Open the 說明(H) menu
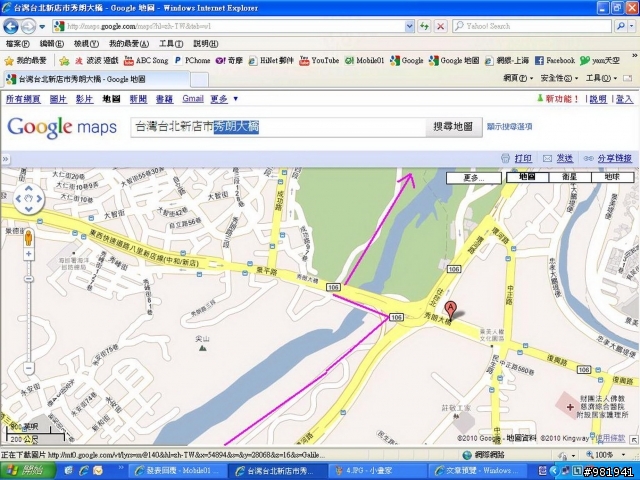The image size is (640, 480). point(206,44)
